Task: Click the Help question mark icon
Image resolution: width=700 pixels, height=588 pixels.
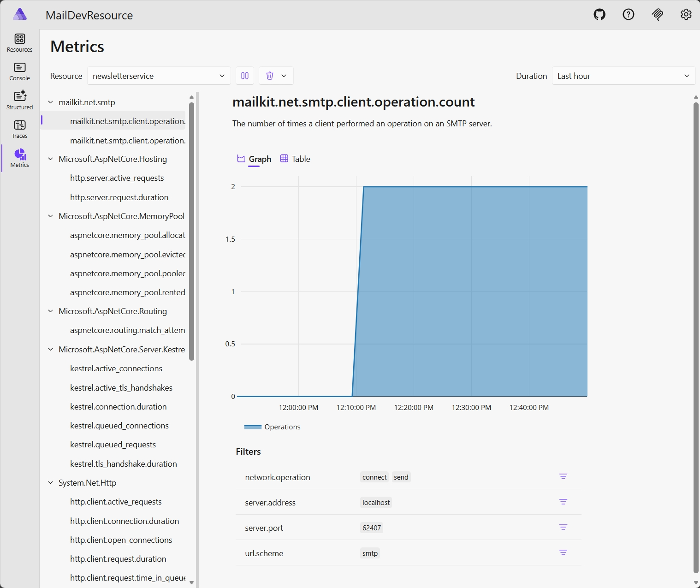Action: tap(628, 14)
